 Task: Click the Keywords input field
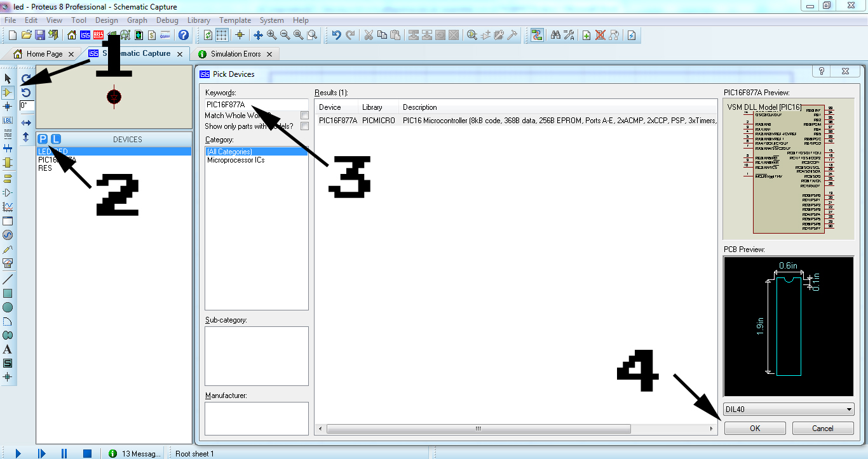257,104
